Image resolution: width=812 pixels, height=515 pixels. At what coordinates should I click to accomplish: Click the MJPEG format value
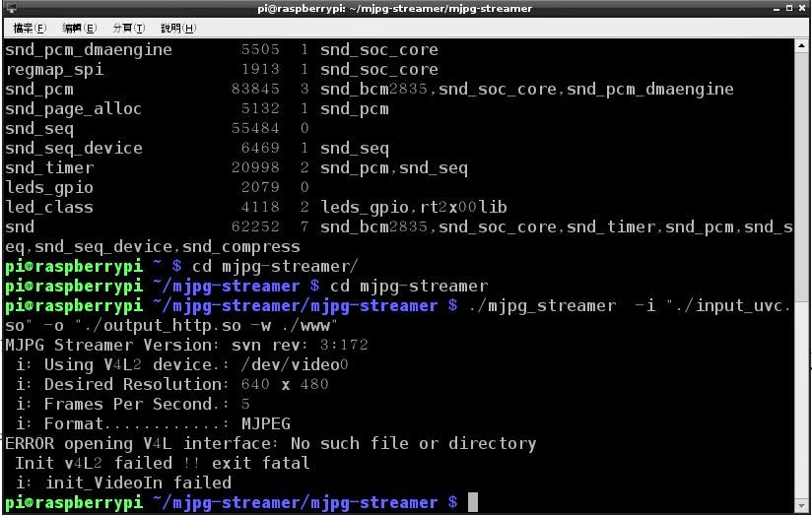tap(266, 423)
